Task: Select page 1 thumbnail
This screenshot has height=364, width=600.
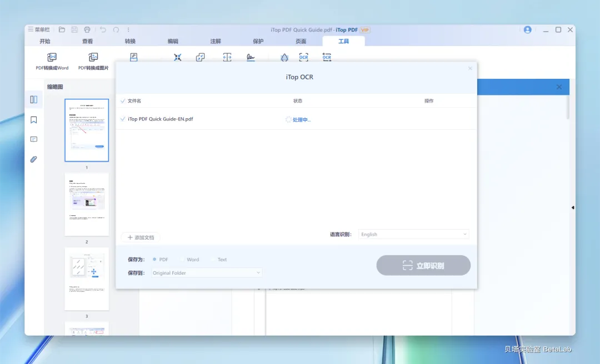Action: (87, 130)
